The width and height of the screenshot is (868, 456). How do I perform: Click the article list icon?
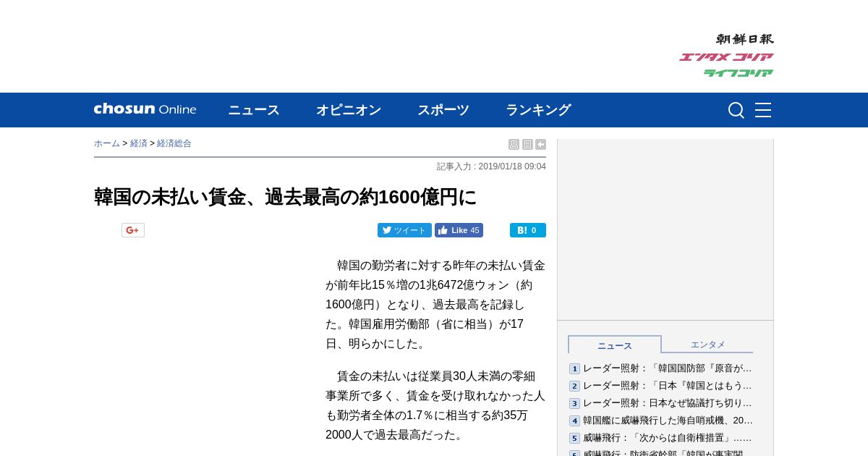[x=527, y=145]
